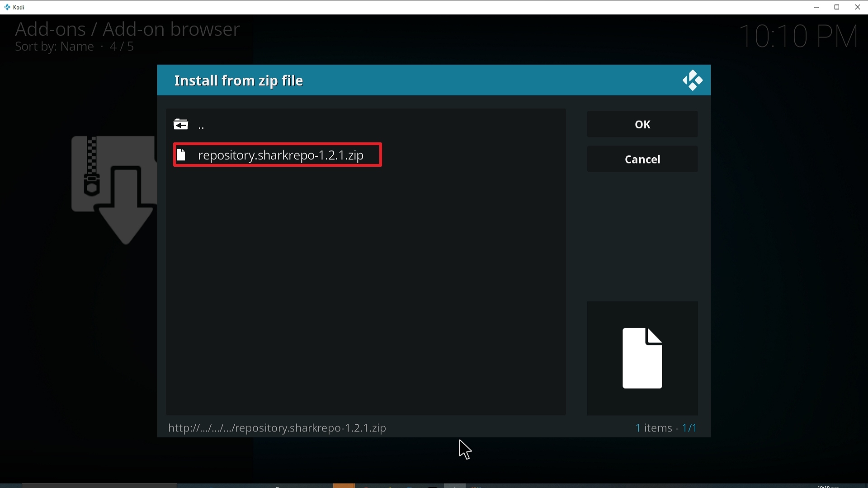The width and height of the screenshot is (868, 488).
Task: Close the Kodi window
Action: (858, 7)
